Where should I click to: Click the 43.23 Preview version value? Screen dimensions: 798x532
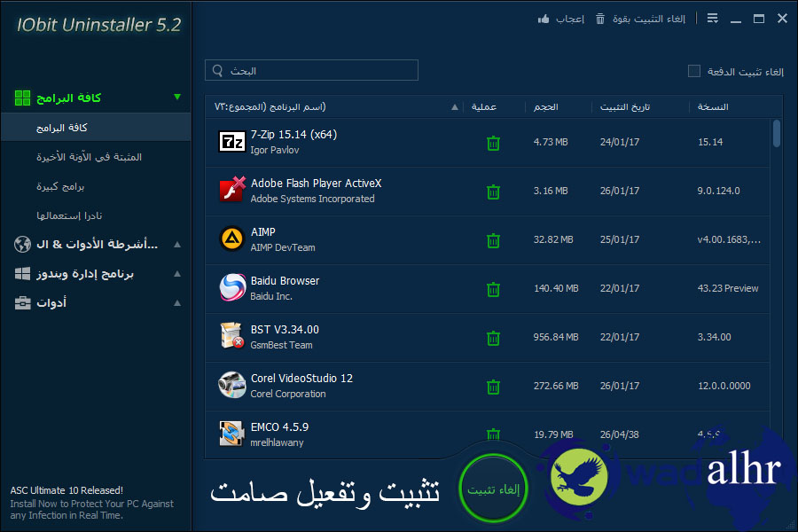click(728, 288)
